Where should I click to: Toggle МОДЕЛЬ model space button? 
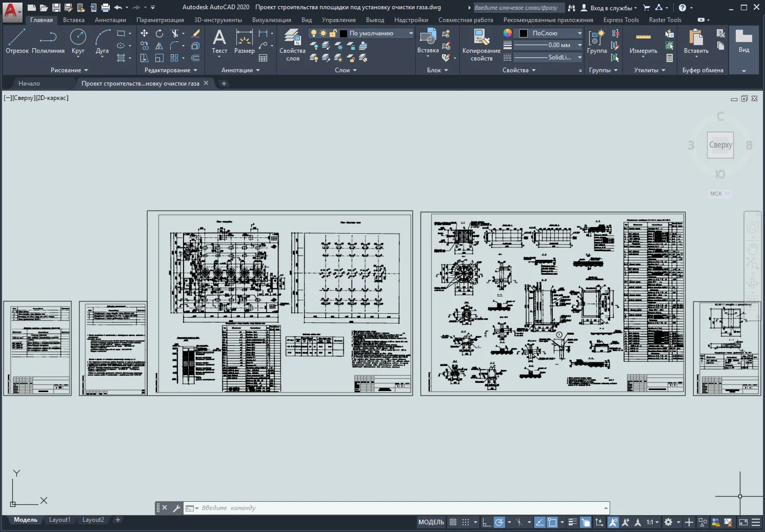pyautogui.click(x=431, y=522)
